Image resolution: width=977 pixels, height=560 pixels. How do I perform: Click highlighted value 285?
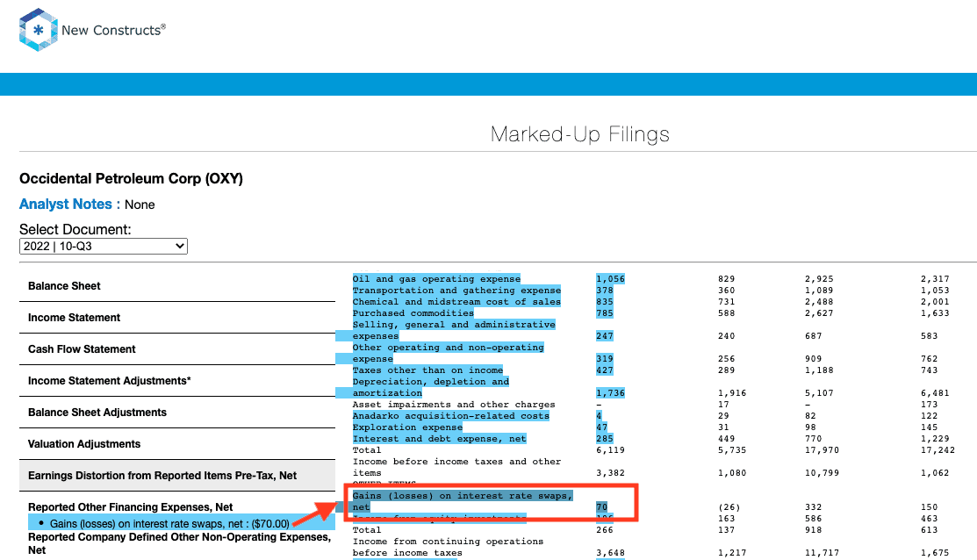pyautogui.click(x=605, y=439)
